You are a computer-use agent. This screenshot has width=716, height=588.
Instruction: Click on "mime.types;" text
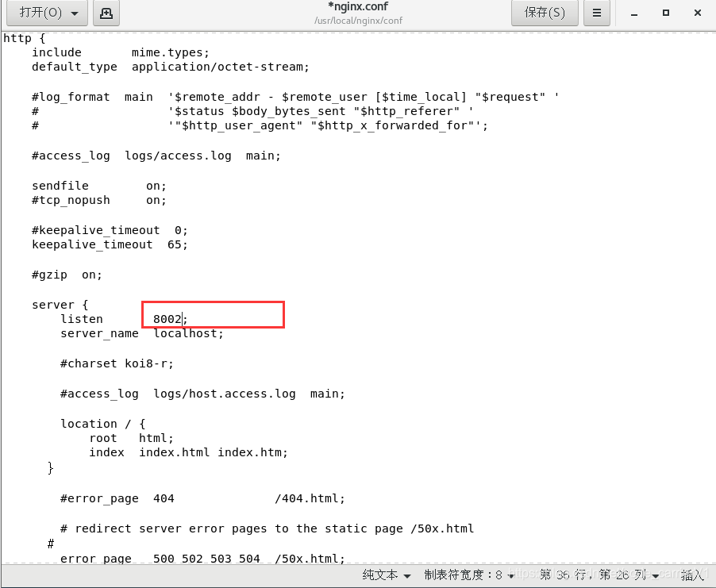coord(171,53)
